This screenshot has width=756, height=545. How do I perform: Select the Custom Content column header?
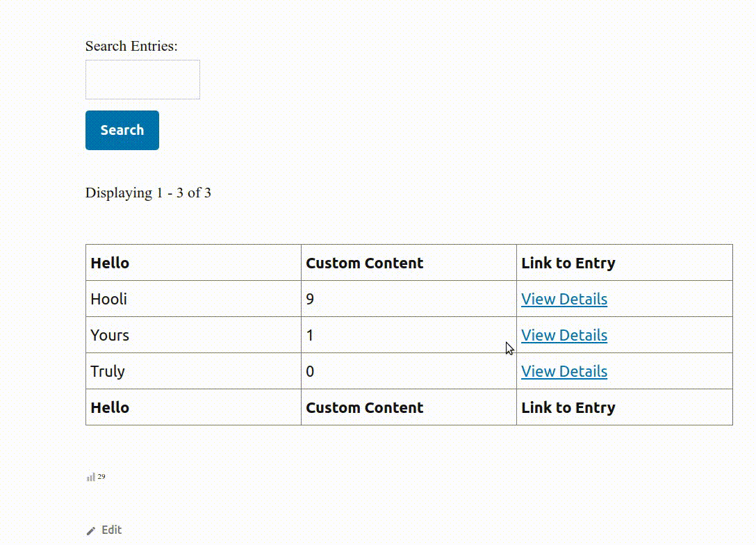(x=364, y=263)
